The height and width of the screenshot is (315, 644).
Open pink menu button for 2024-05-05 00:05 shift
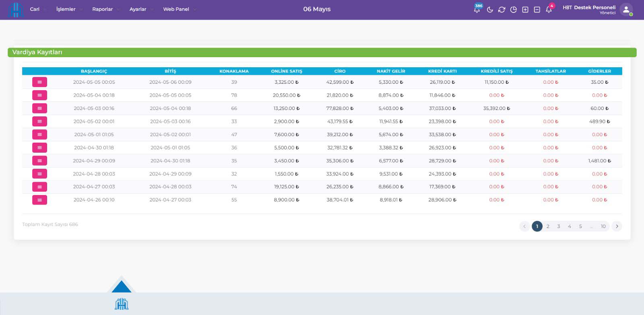pos(39,82)
